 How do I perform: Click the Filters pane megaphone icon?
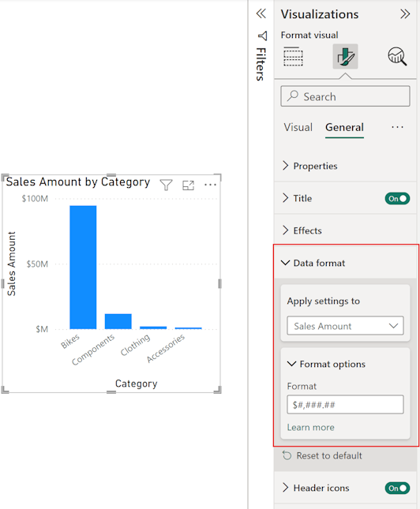click(262, 36)
